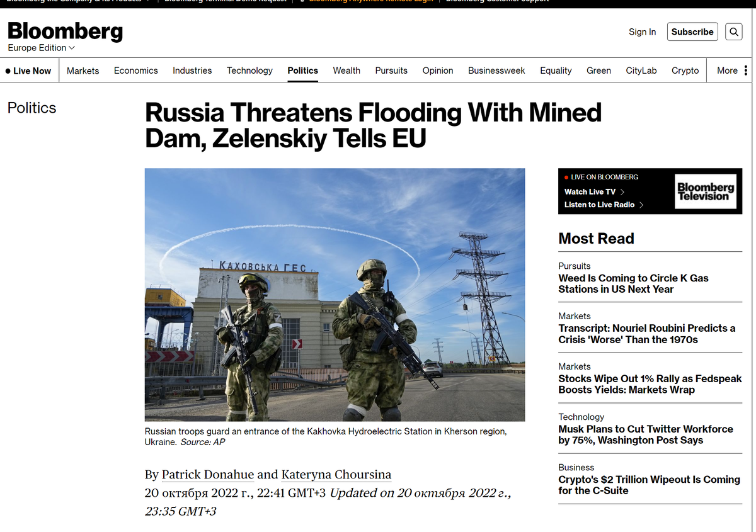Click the photo caption about Russian troops
The width and height of the screenshot is (756, 532).
click(x=326, y=436)
